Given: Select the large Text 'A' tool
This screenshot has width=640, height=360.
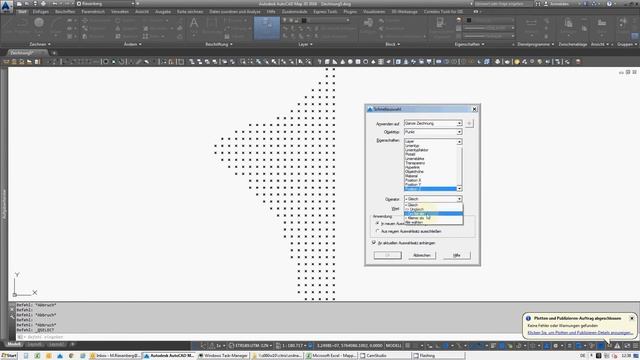Looking at the screenshot, I should click(x=194, y=24).
